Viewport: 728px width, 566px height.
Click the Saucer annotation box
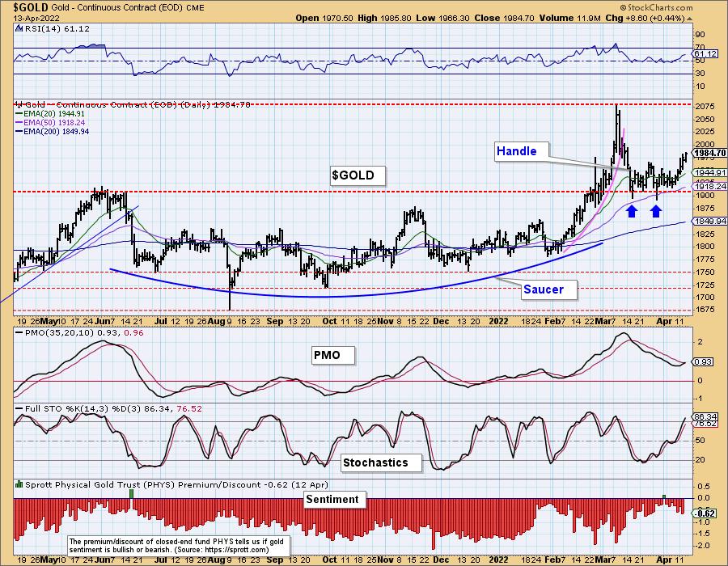click(x=548, y=289)
